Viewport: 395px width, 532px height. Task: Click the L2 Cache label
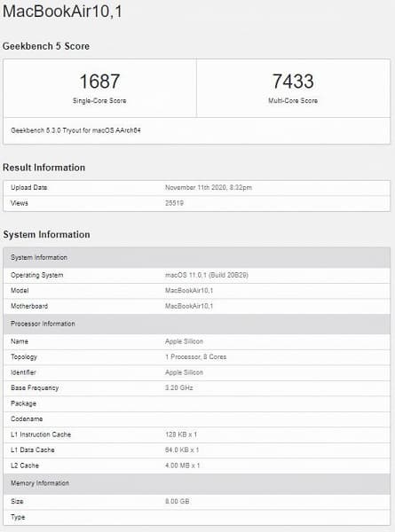25,465
